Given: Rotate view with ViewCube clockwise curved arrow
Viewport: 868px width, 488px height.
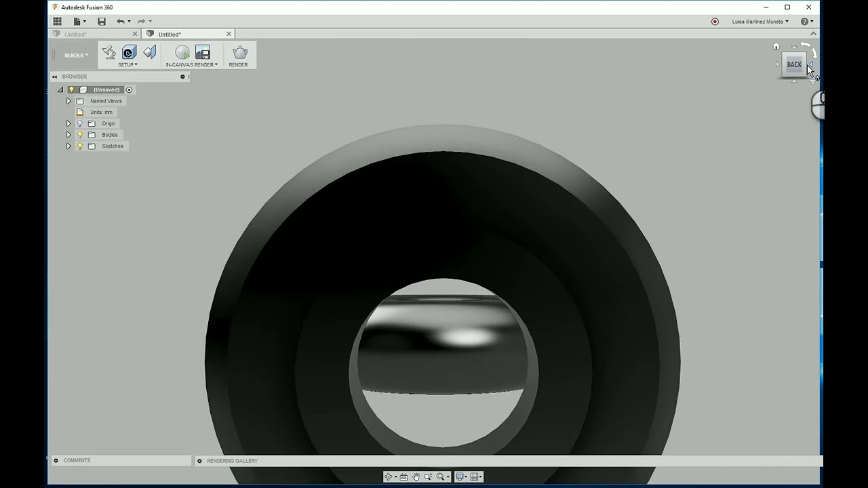Looking at the screenshot, I should pyautogui.click(x=815, y=53).
